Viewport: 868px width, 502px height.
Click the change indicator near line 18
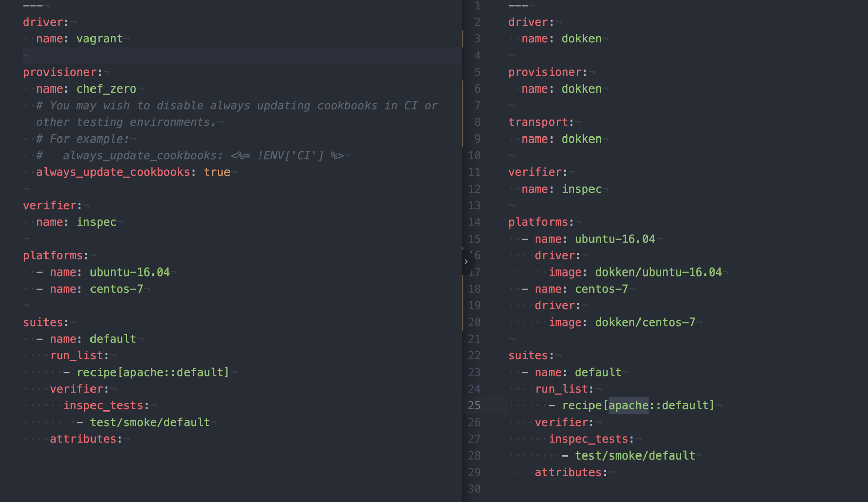tap(463, 289)
